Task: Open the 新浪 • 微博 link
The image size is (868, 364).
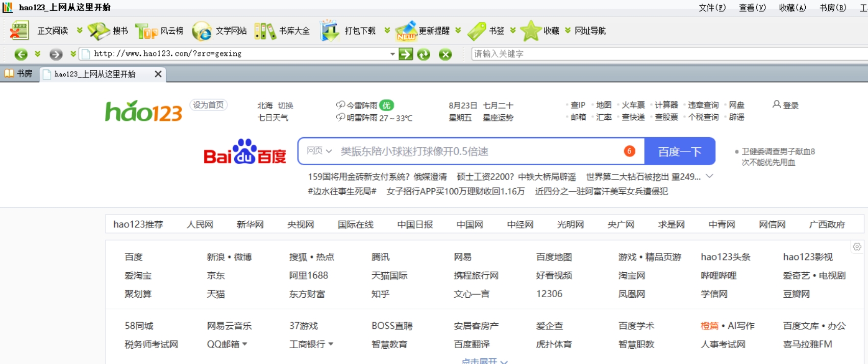Action: click(229, 257)
